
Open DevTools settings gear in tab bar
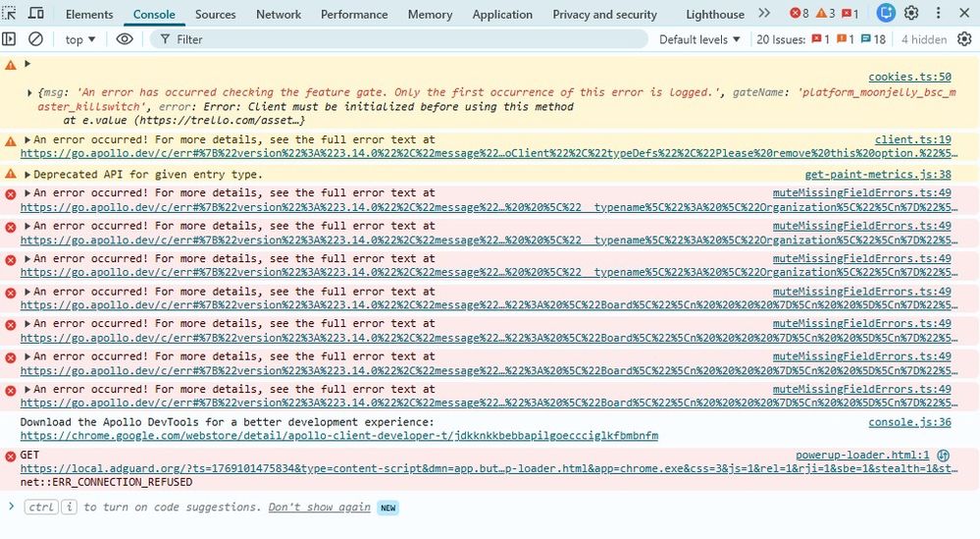point(911,13)
